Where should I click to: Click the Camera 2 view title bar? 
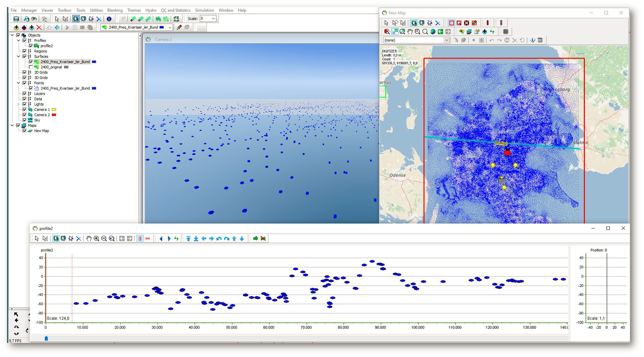[x=262, y=39]
